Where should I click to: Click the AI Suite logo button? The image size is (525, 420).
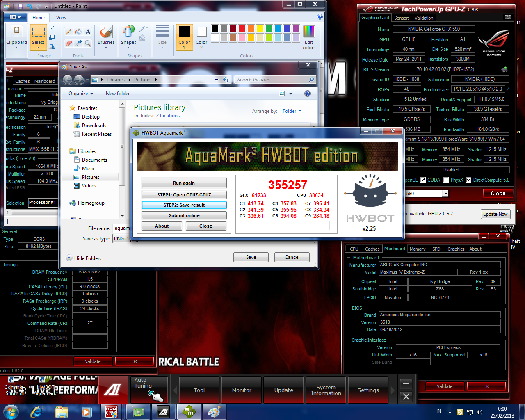[112, 390]
